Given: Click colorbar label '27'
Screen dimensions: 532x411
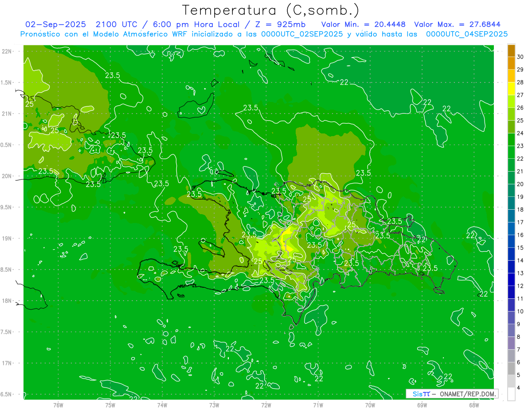Looking at the screenshot, I should tap(520, 95).
